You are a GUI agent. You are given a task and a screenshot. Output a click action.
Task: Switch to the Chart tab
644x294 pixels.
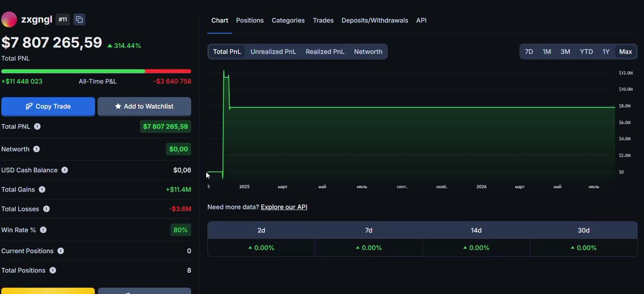220,20
